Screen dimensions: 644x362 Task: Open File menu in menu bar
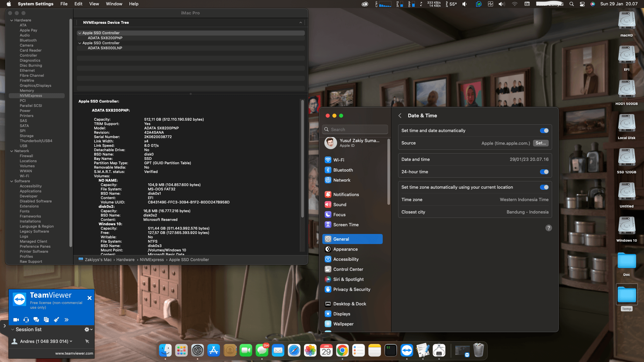tap(64, 4)
